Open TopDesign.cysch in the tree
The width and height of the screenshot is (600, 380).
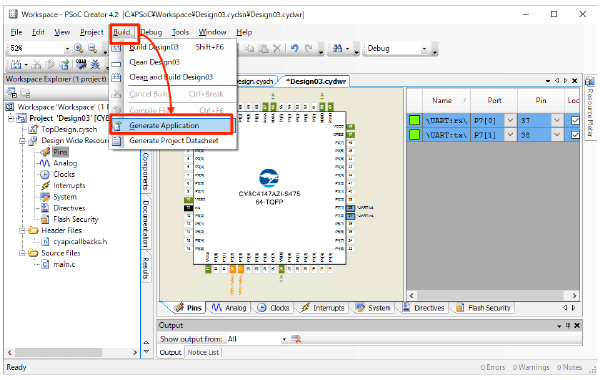click(x=69, y=129)
